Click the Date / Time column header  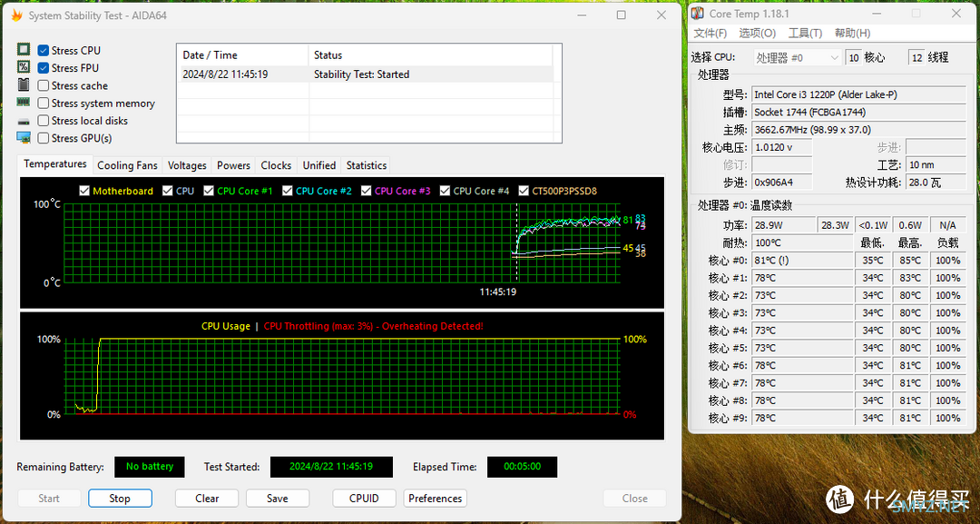pos(243,55)
